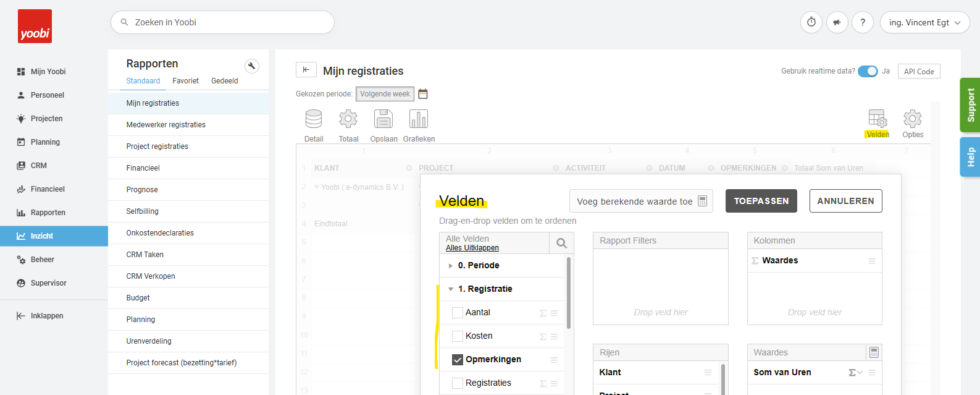Open the announcements megaphone icon

(837, 22)
